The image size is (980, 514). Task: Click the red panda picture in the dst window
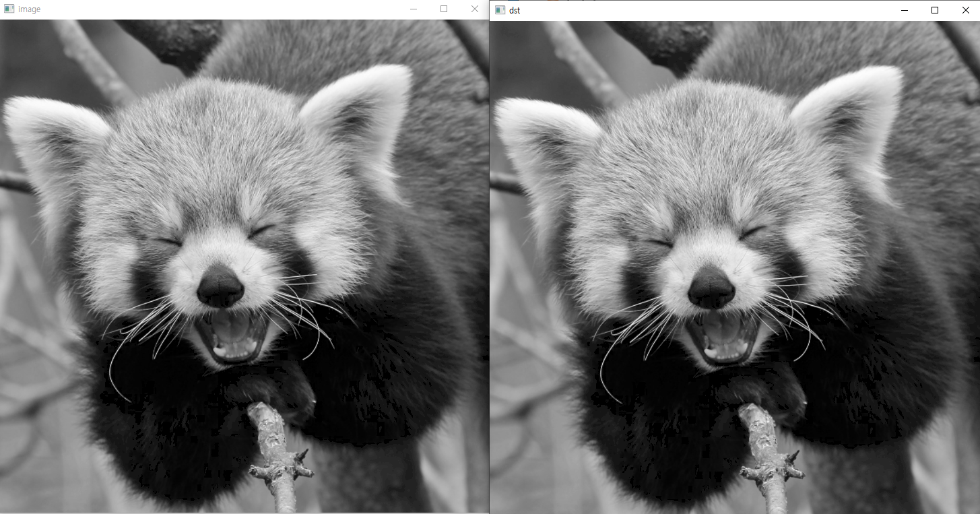click(x=735, y=267)
